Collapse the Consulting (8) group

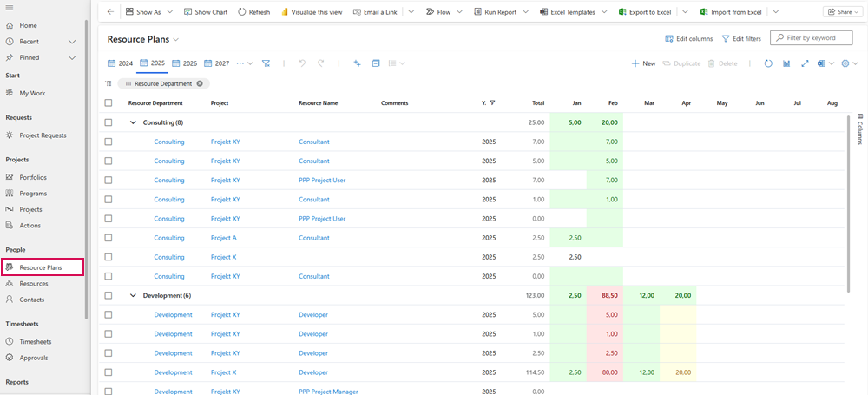(x=133, y=122)
